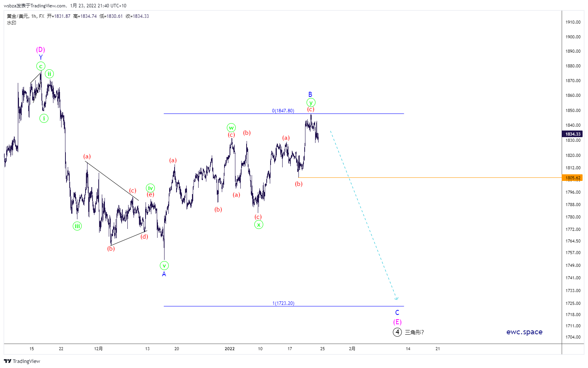Click the green circled v wave label
Image resolution: width=588 pixels, height=368 pixels.
(x=164, y=266)
